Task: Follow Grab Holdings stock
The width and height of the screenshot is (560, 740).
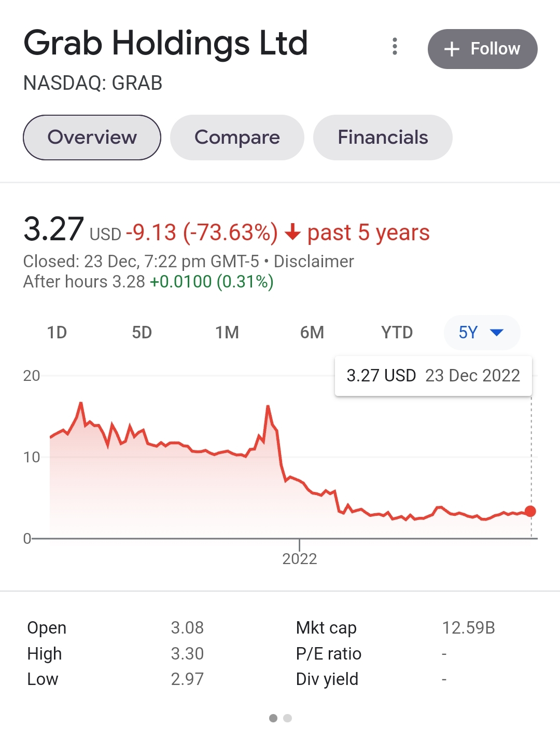Action: 482,49
